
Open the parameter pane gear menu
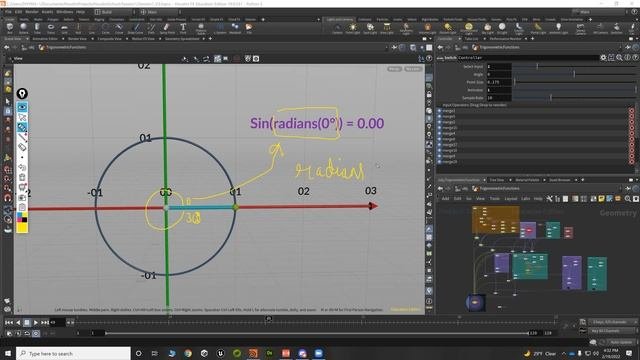(x=603, y=58)
